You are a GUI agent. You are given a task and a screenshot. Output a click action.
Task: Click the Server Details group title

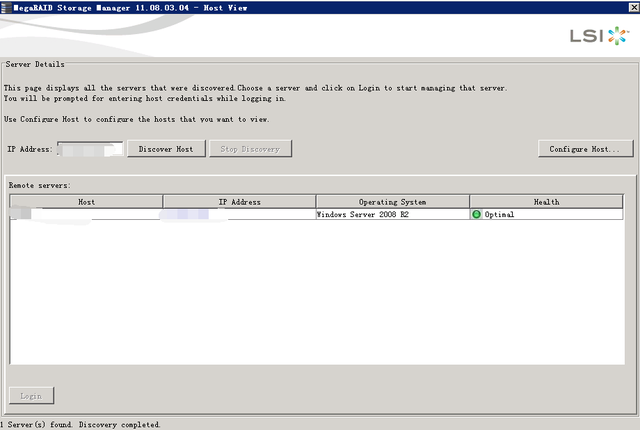tap(35, 64)
